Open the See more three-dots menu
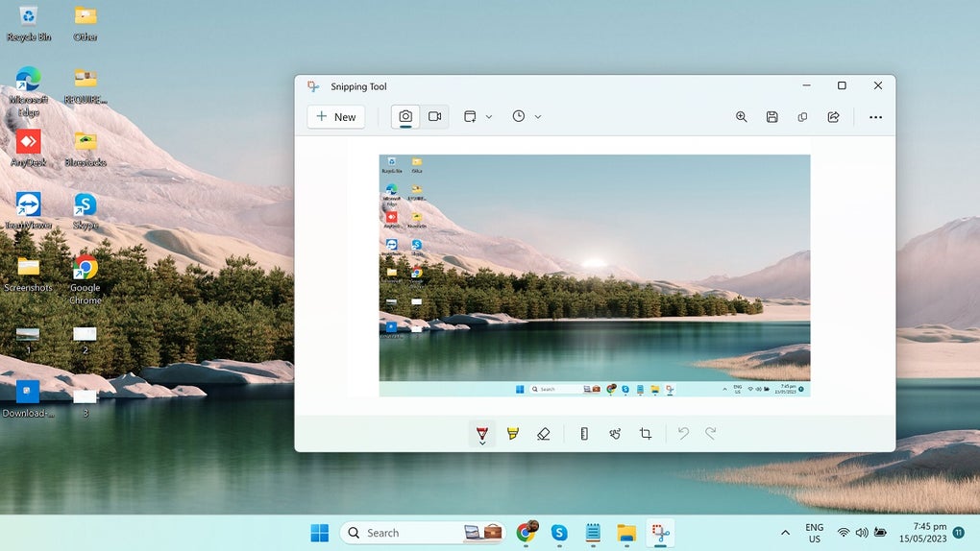Screen dimensions: 980x551 [x=875, y=117]
